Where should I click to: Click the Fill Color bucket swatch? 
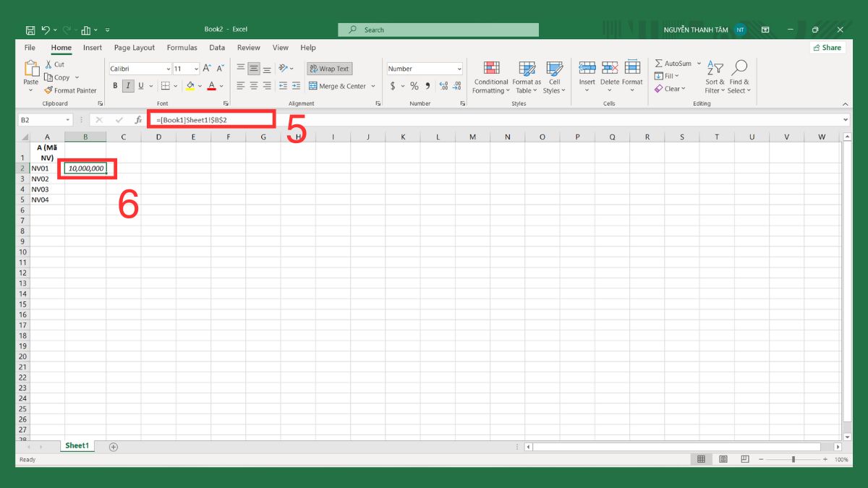click(x=190, y=85)
